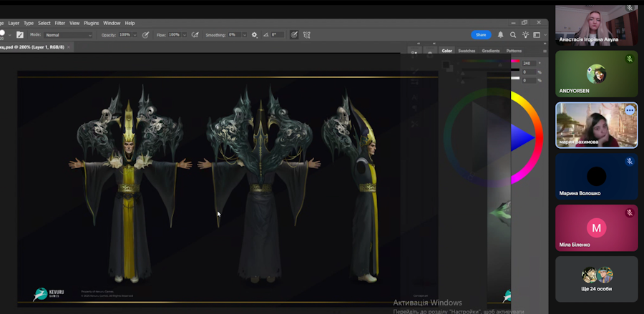Viewport: 644px width, 314px height.
Task: Click the 'Ще 24 особи' participants tile
Action: tap(596, 279)
